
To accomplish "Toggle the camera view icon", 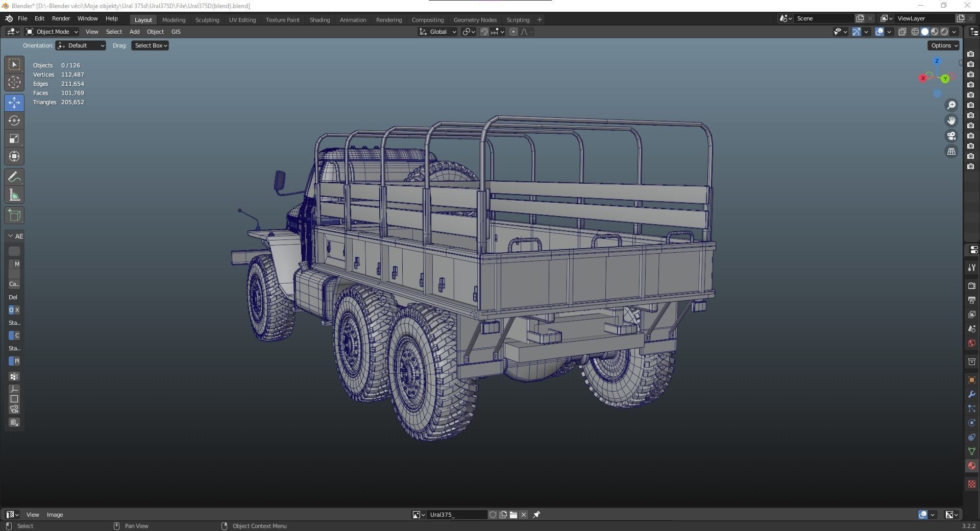I will 951,136.
